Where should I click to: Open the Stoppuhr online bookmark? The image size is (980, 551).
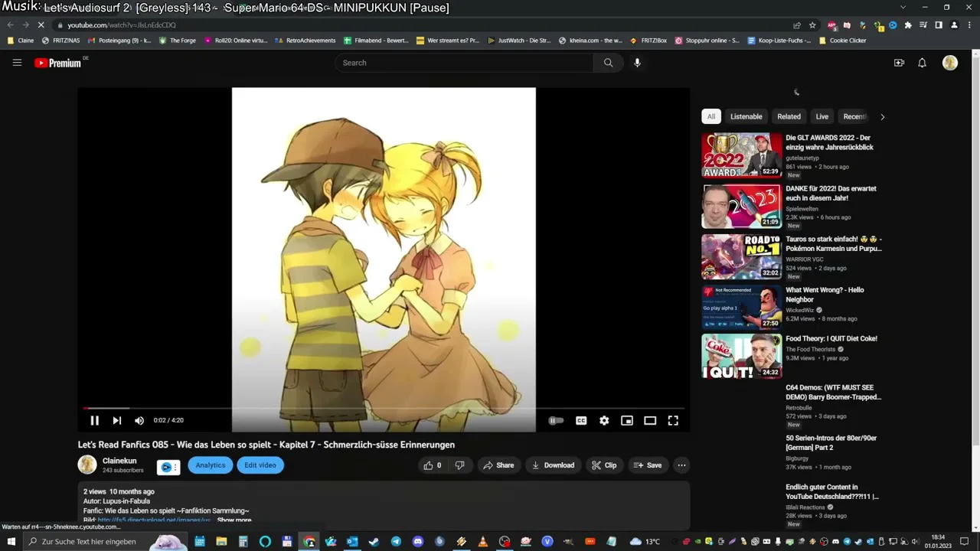(x=707, y=41)
